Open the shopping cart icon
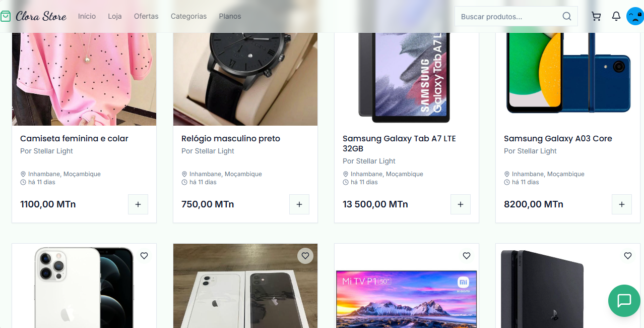The height and width of the screenshot is (328, 644). (x=596, y=16)
